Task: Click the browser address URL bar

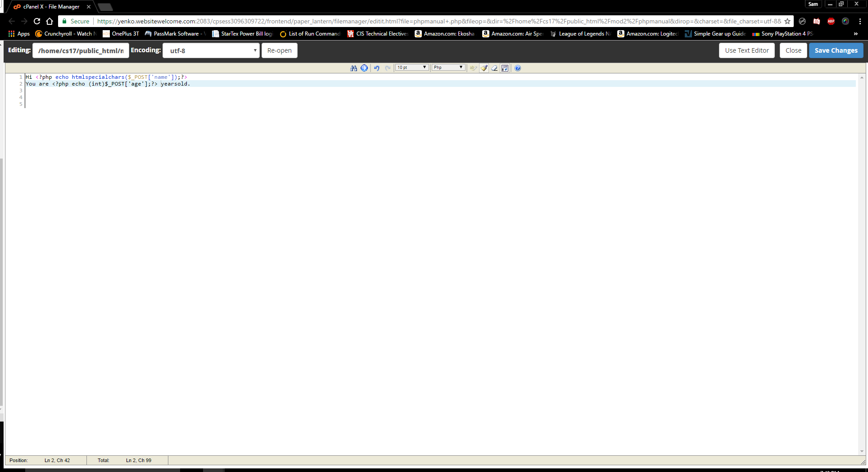Action: pos(439,21)
